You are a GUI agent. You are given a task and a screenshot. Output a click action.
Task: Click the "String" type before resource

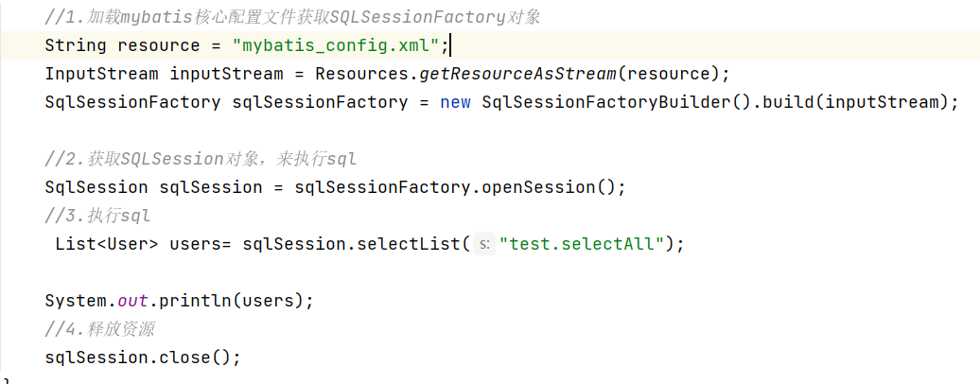pos(76,45)
